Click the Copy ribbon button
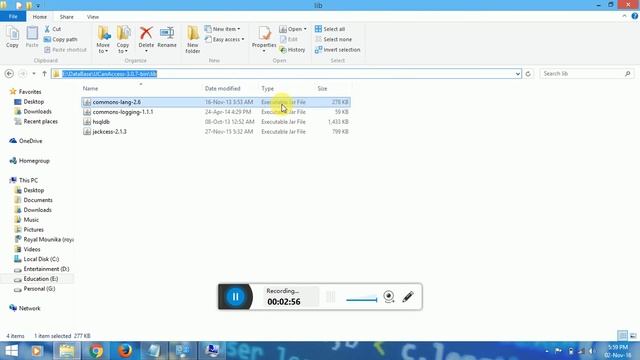 pyautogui.click(x=12, y=37)
